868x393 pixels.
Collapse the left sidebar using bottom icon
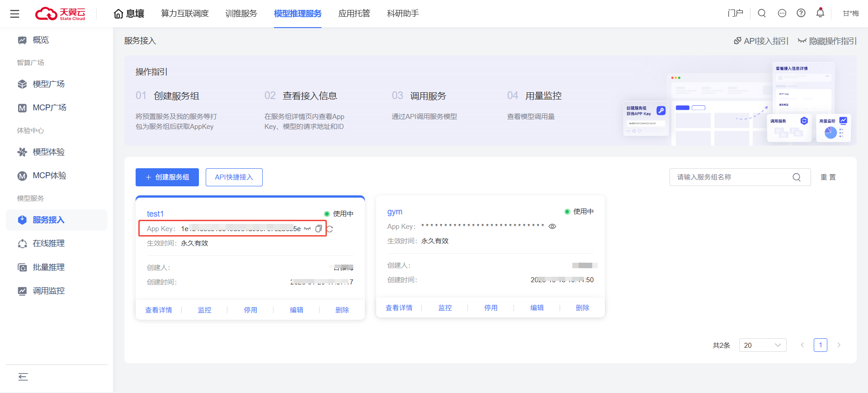pos(23,377)
